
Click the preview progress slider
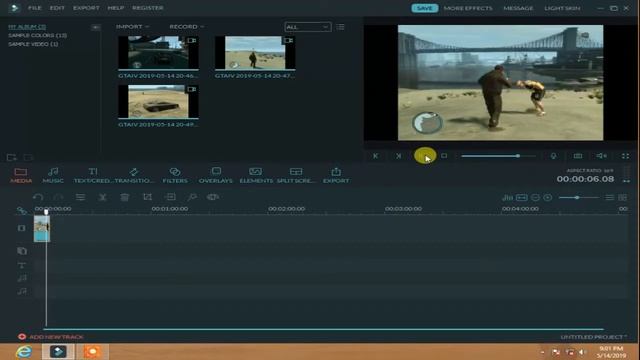(x=498, y=156)
